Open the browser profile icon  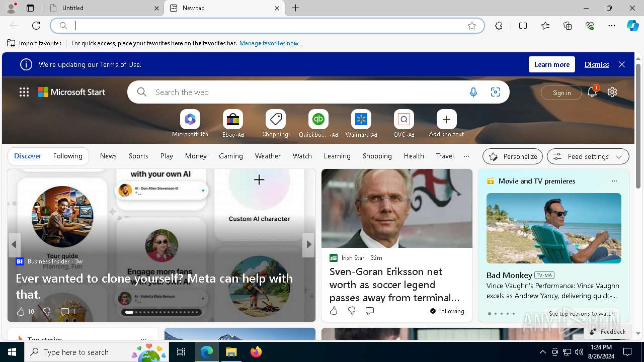[x=11, y=8]
